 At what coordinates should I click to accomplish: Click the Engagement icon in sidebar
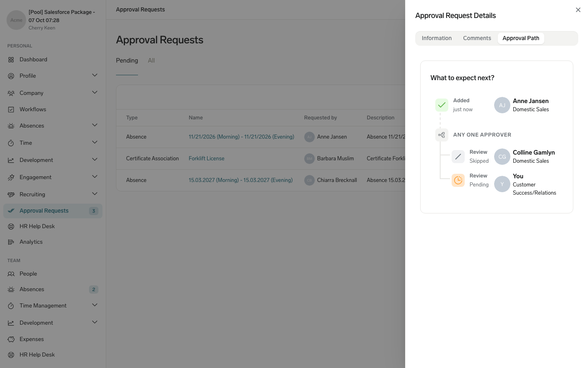pos(11,177)
